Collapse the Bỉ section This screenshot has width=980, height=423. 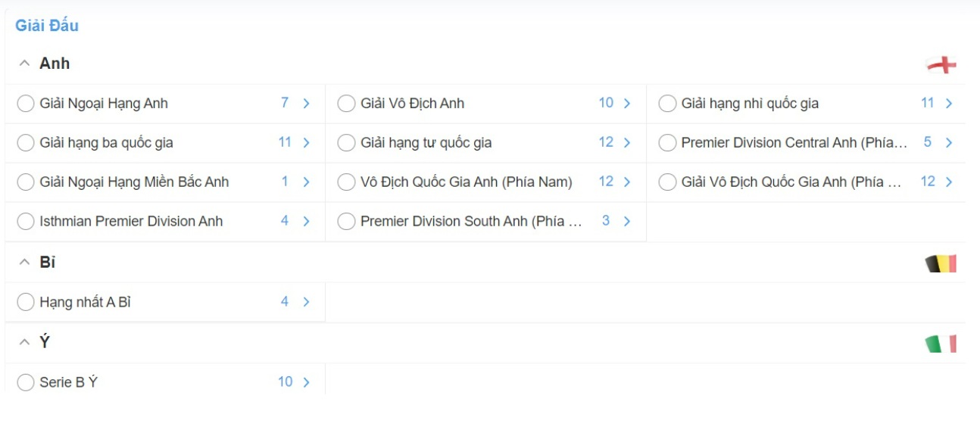[24, 263]
